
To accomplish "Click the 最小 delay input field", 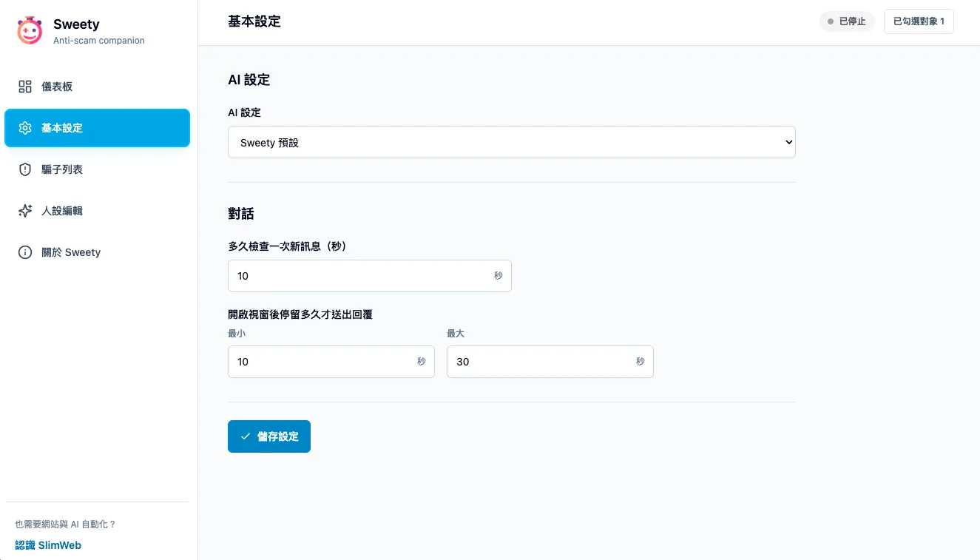I will [x=331, y=362].
